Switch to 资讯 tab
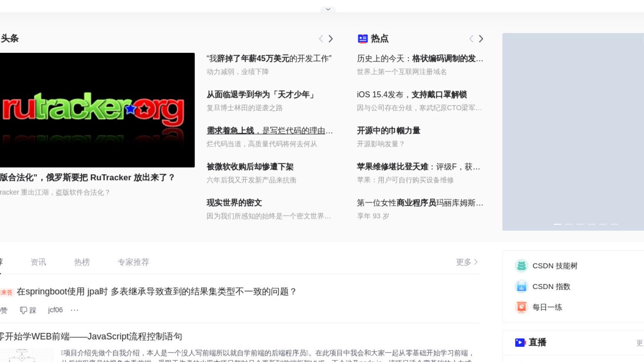The height and width of the screenshot is (362, 644). click(38, 262)
